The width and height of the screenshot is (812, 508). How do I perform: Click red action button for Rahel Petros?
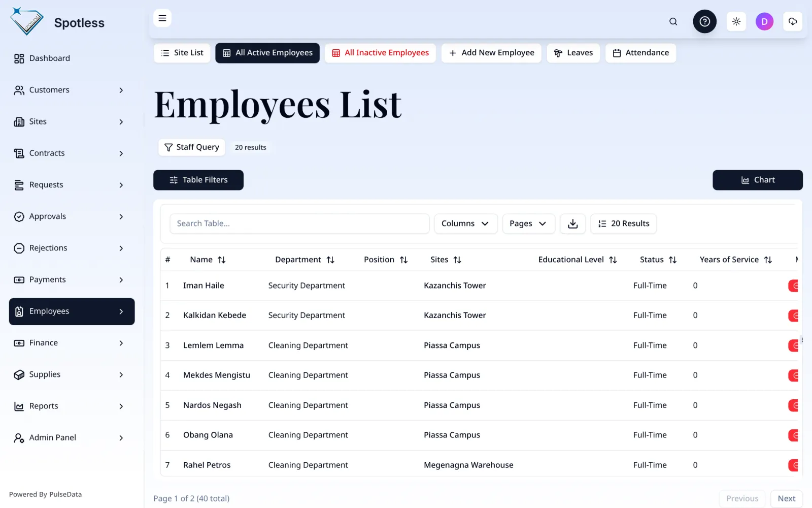pos(793,465)
